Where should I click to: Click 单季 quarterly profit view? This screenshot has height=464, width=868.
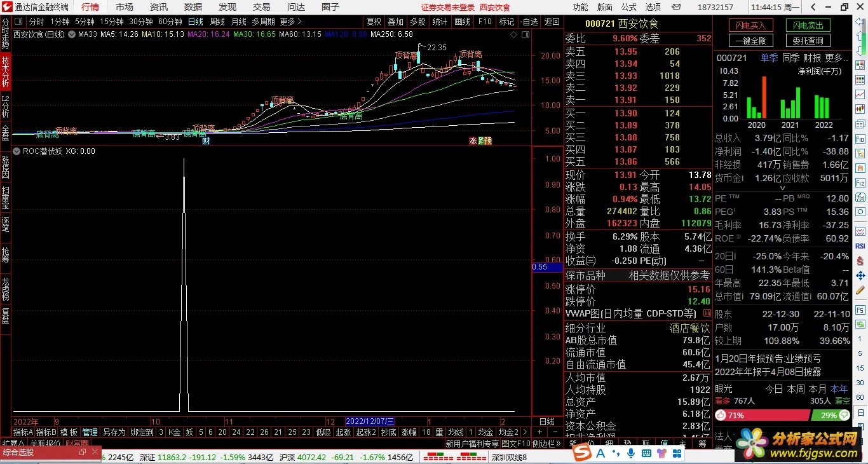769,58
